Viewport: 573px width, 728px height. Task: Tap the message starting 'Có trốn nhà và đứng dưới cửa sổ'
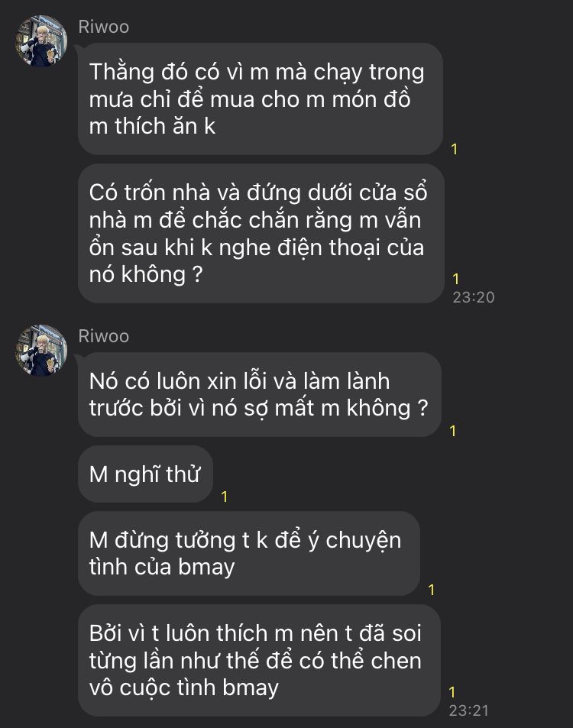click(x=261, y=233)
